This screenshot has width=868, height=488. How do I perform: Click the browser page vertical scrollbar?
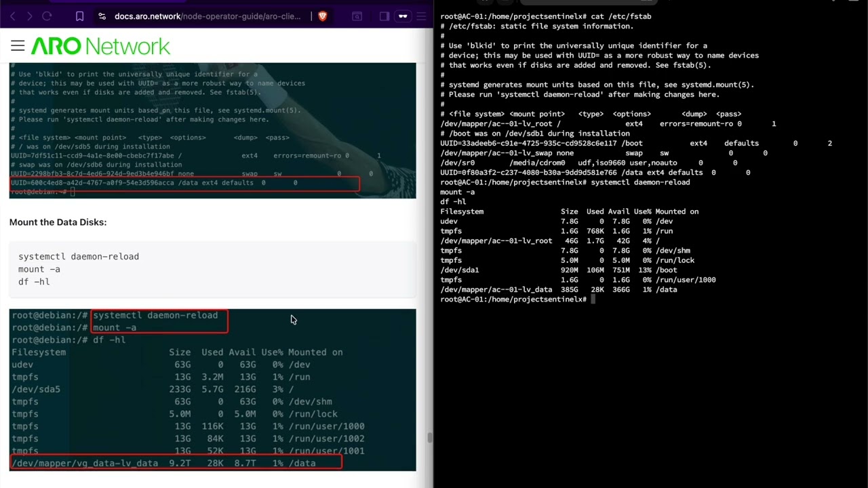[429, 438]
